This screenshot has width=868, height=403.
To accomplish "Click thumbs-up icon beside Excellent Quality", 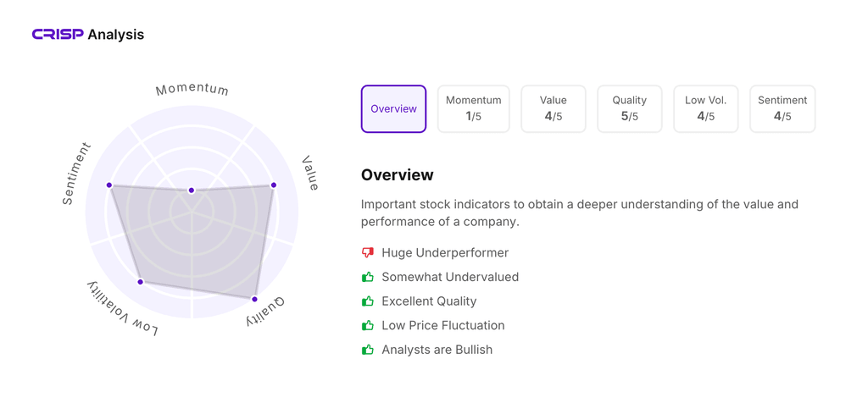I will coord(368,301).
